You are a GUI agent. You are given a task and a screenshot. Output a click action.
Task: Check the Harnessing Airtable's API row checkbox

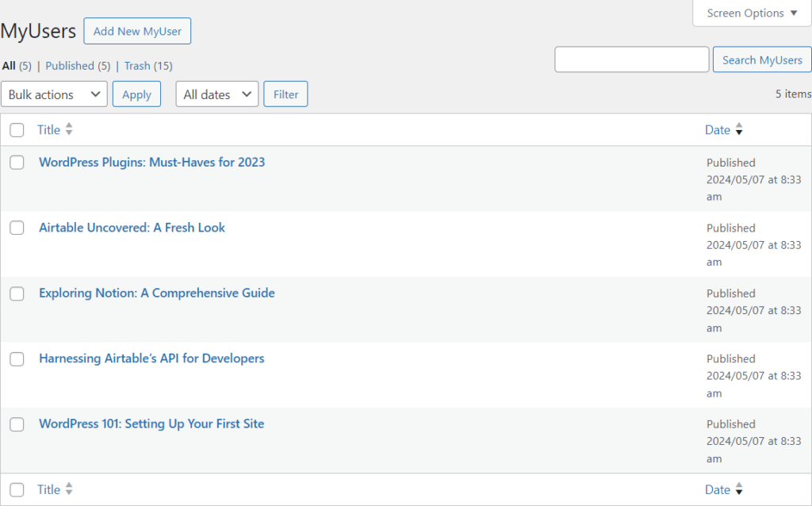pos(17,359)
